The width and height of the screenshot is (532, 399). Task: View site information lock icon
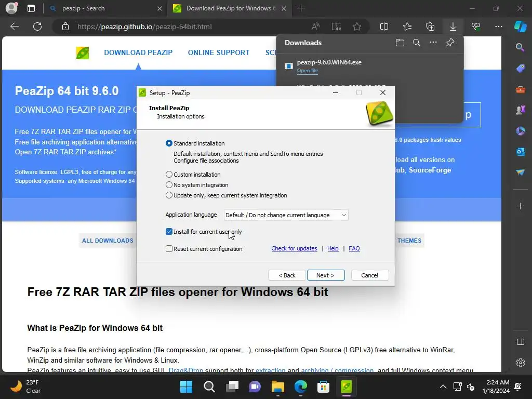click(65, 26)
